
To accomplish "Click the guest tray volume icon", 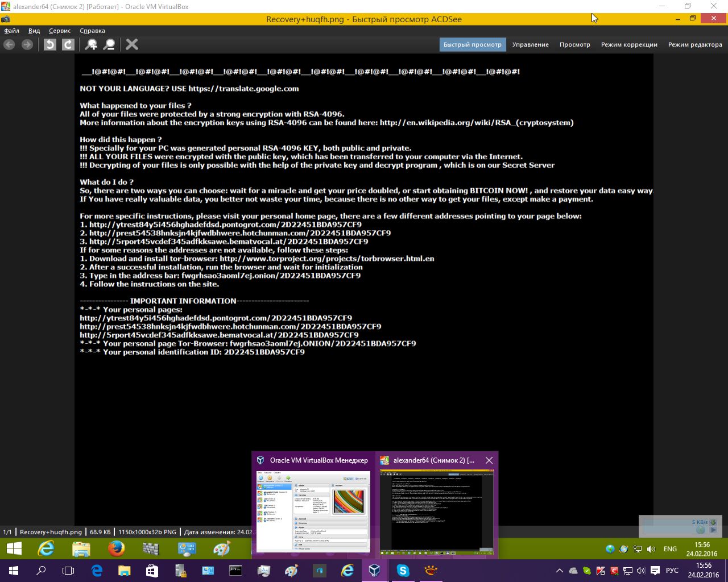I will (651, 549).
